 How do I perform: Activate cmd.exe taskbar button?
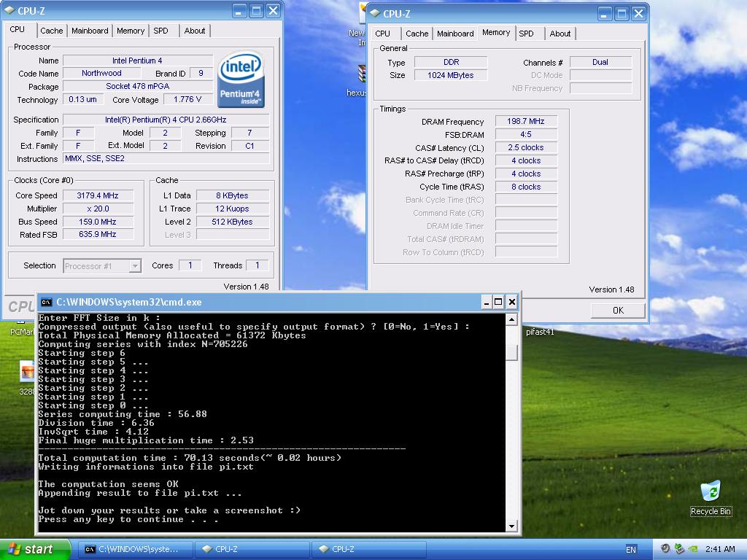click(135, 549)
